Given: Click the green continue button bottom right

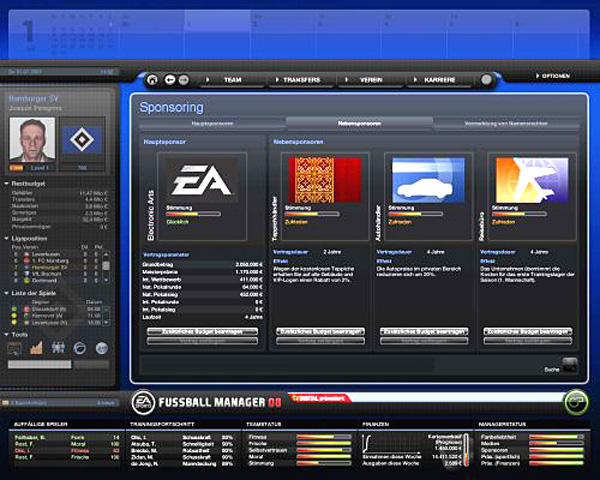Looking at the screenshot, I should click(x=576, y=402).
